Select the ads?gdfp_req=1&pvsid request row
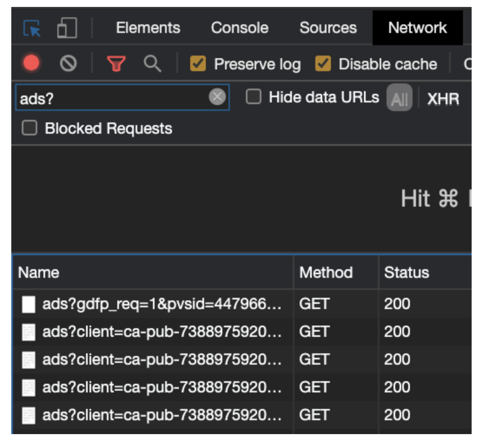This screenshot has height=448, width=489. pyautogui.click(x=162, y=304)
